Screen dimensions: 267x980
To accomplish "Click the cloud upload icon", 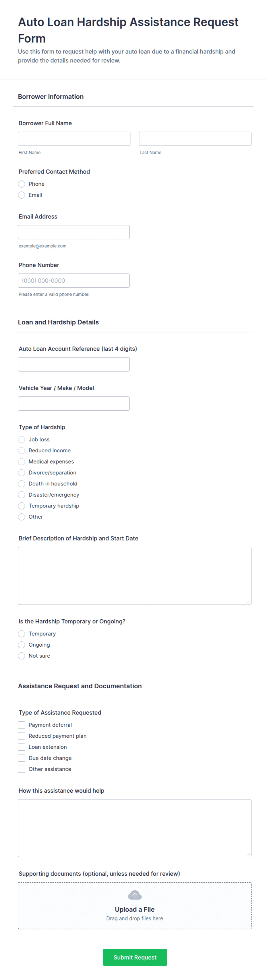I will coord(134,895).
